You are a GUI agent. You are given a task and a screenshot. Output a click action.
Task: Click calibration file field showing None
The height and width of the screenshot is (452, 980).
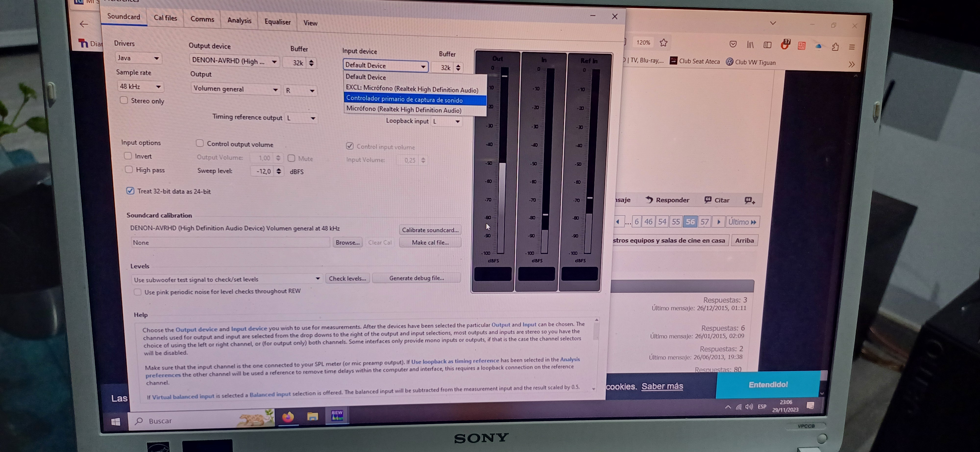click(230, 242)
